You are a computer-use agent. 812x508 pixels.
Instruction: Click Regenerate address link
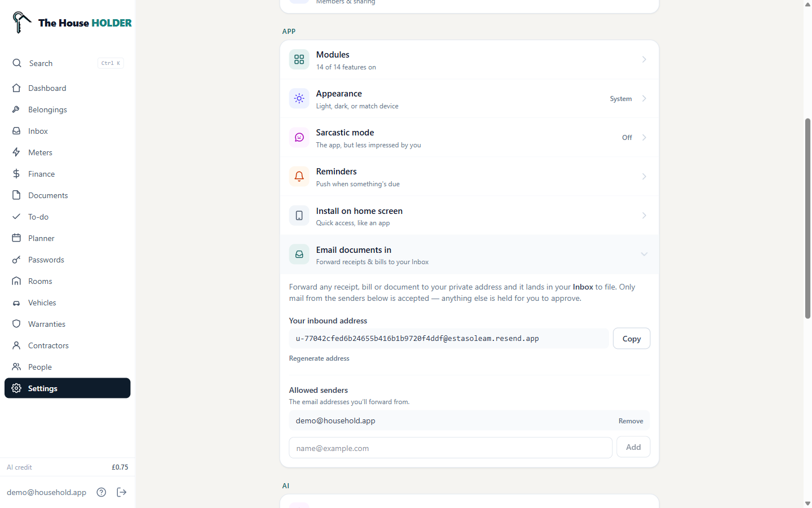pyautogui.click(x=319, y=358)
